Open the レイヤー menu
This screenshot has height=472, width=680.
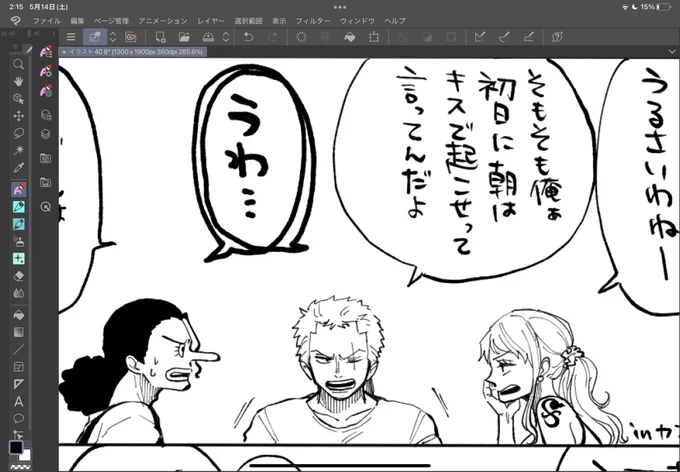[x=211, y=21]
